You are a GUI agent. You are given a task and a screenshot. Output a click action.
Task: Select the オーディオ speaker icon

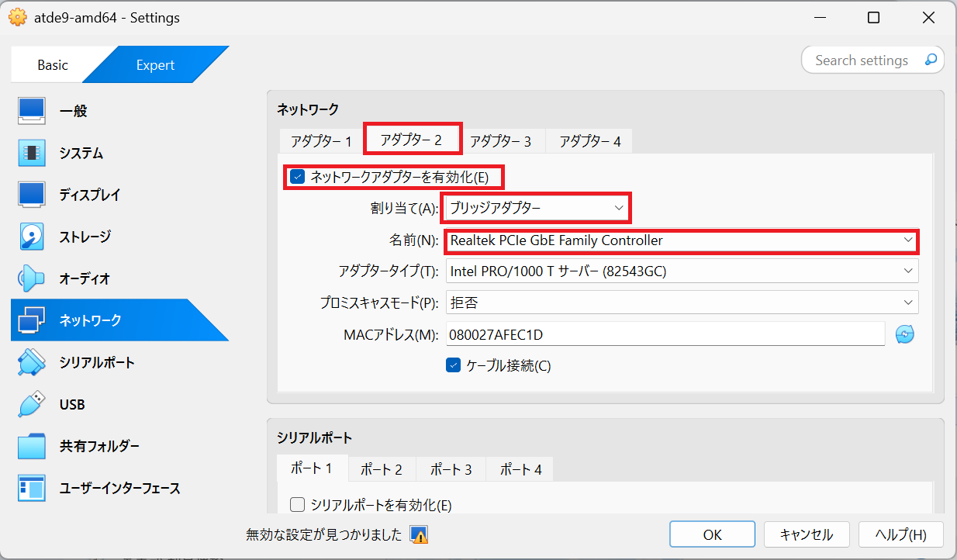pyautogui.click(x=32, y=278)
